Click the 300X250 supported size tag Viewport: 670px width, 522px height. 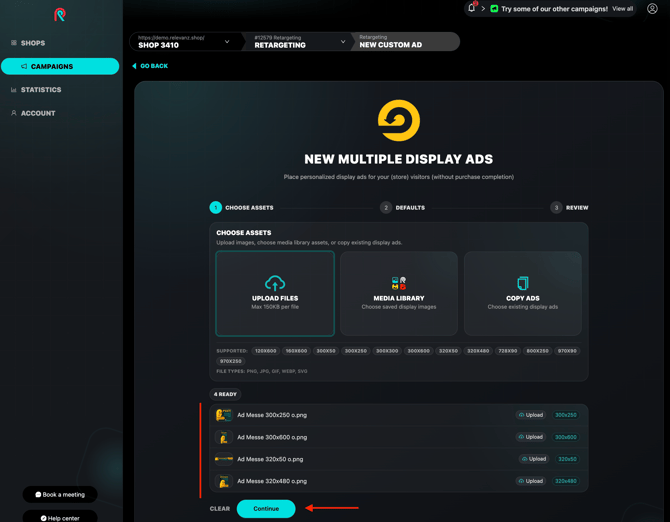356,351
